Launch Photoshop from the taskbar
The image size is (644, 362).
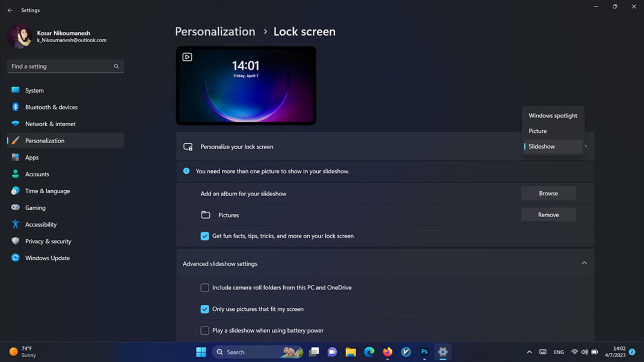pyautogui.click(x=424, y=352)
